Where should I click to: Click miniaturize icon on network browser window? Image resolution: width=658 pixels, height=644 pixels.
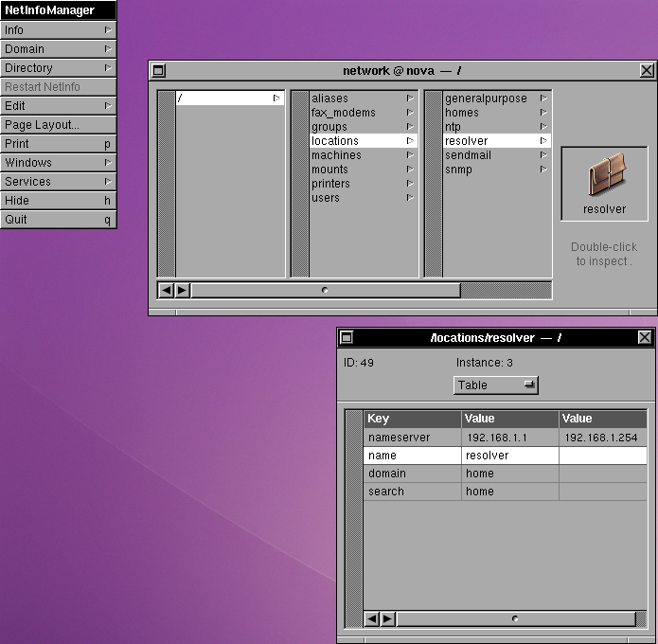(x=159, y=70)
